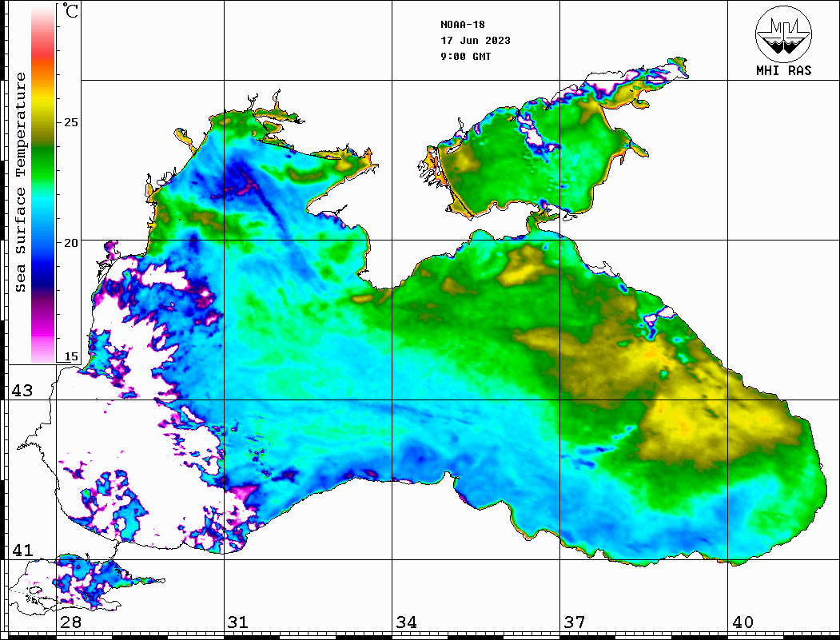840x640 pixels.
Task: Click the MHI RAS text label
Action: tap(783, 70)
